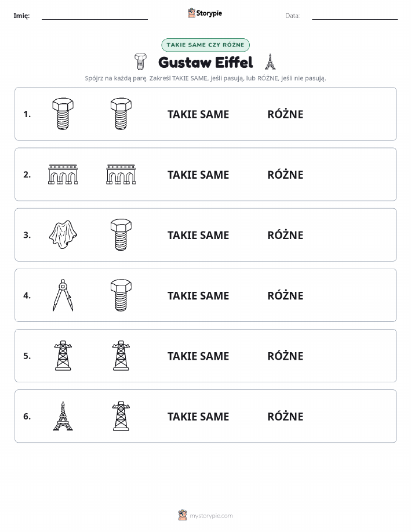The height and width of the screenshot is (532, 411).
Task: Select TAKIE SAME in row 2
Action: pyautogui.click(x=198, y=175)
